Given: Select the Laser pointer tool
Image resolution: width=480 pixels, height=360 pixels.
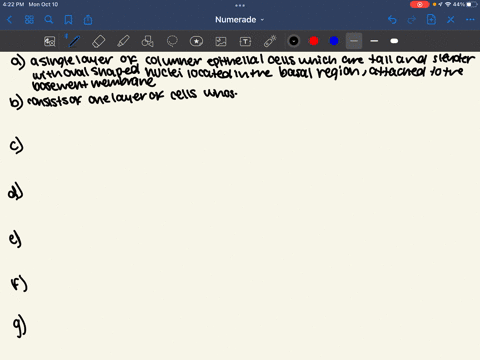Looking at the screenshot, I should pos(270,41).
